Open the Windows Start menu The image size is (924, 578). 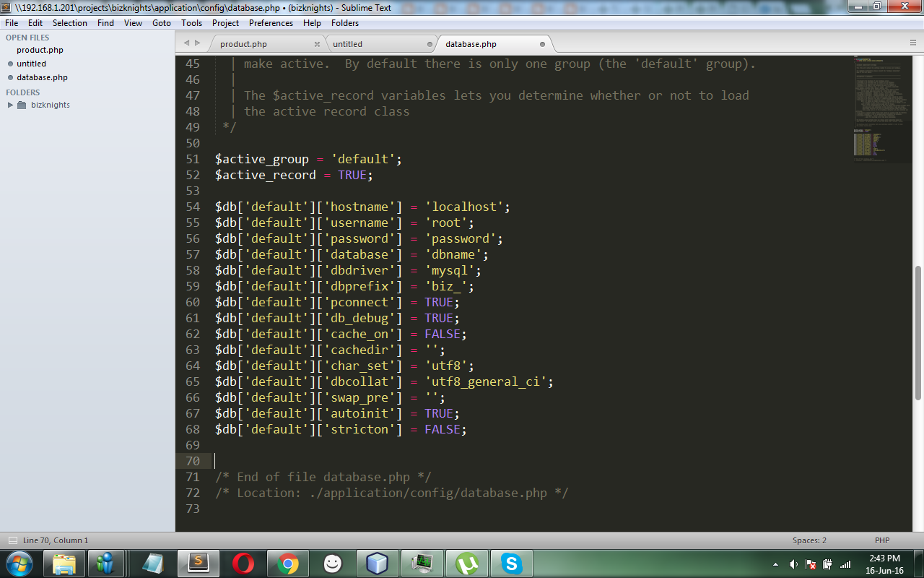point(19,564)
